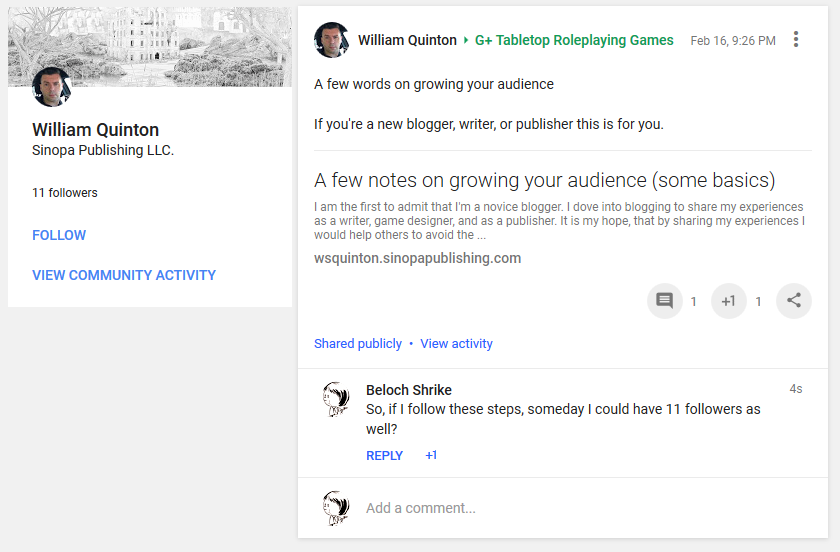Click the Add a comment input field

point(580,508)
